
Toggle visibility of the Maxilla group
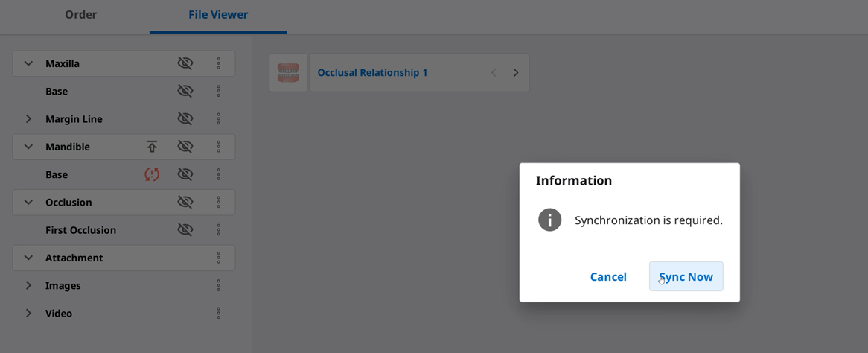point(185,64)
